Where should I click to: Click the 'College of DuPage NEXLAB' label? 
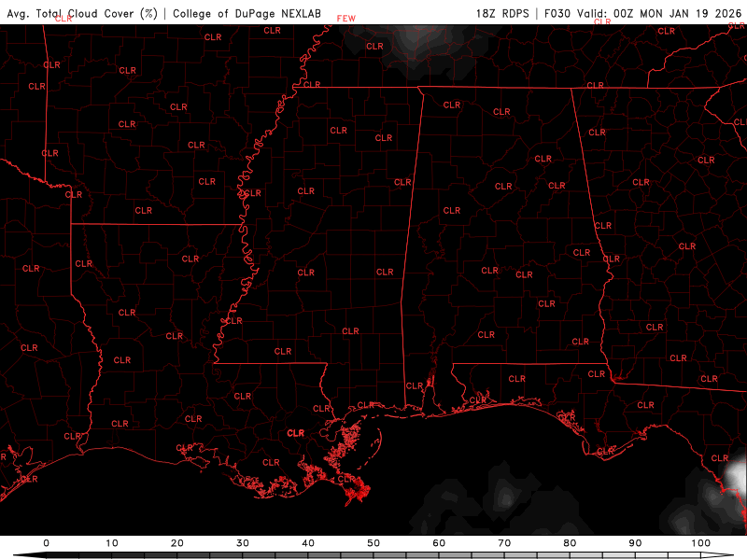pos(247,13)
